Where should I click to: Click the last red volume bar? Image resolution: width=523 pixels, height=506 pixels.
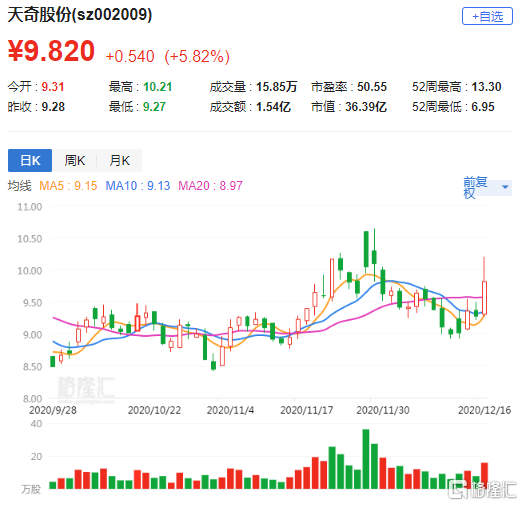pyautogui.click(x=484, y=476)
